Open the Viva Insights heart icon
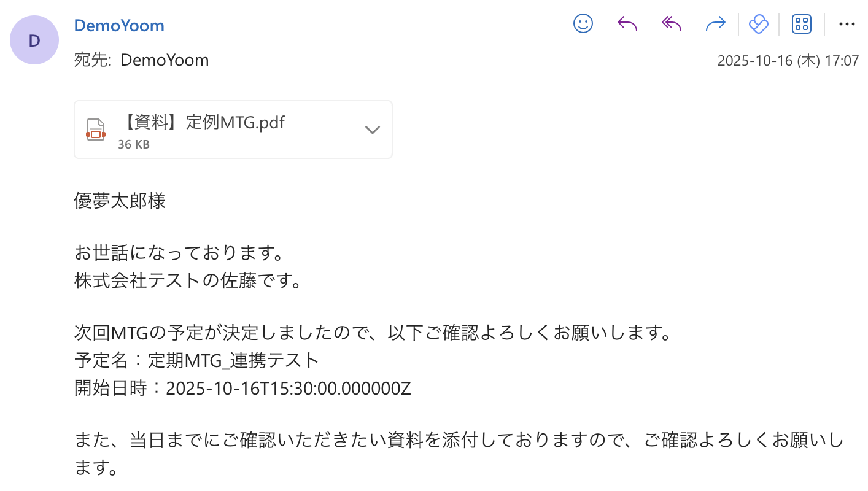The image size is (868, 491). tap(759, 24)
